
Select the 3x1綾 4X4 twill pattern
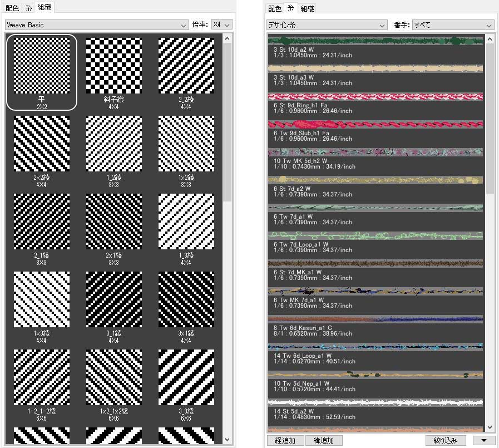click(186, 307)
